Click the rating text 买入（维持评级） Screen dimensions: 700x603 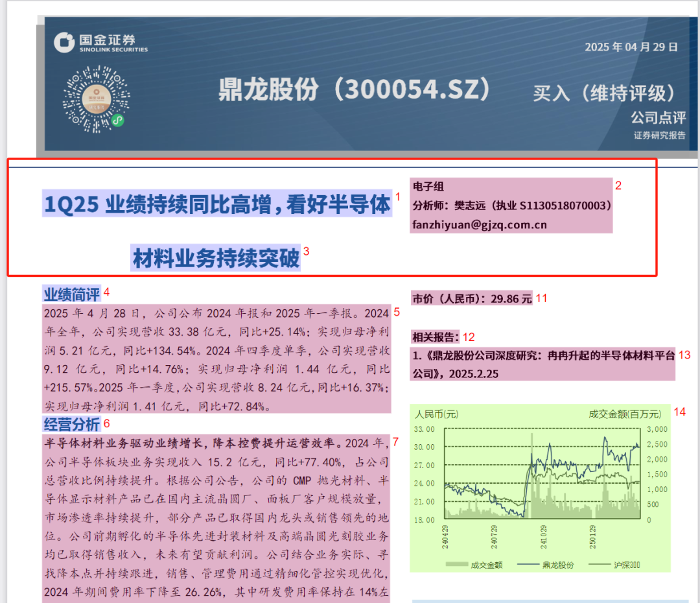tap(604, 93)
